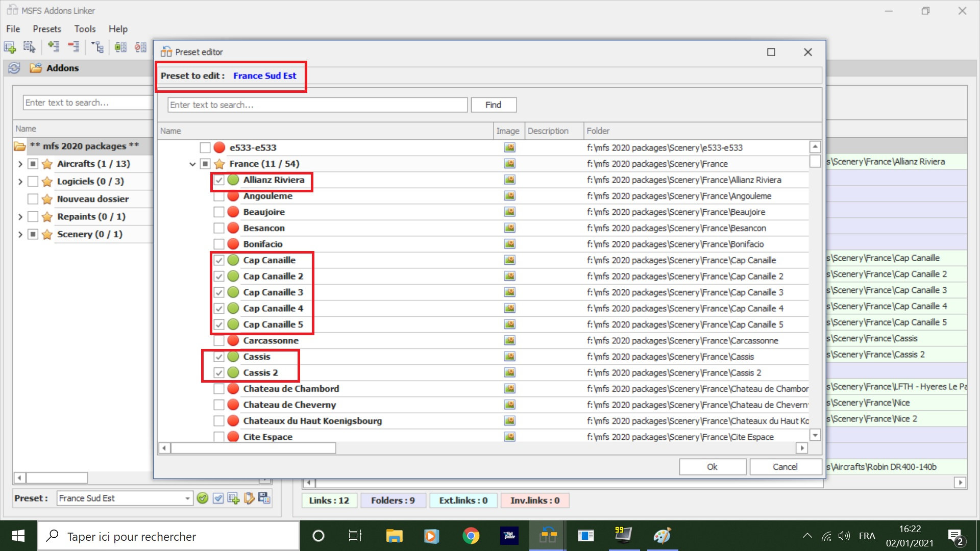Click the edit preset pencil icon
The image size is (980, 551).
tap(249, 498)
